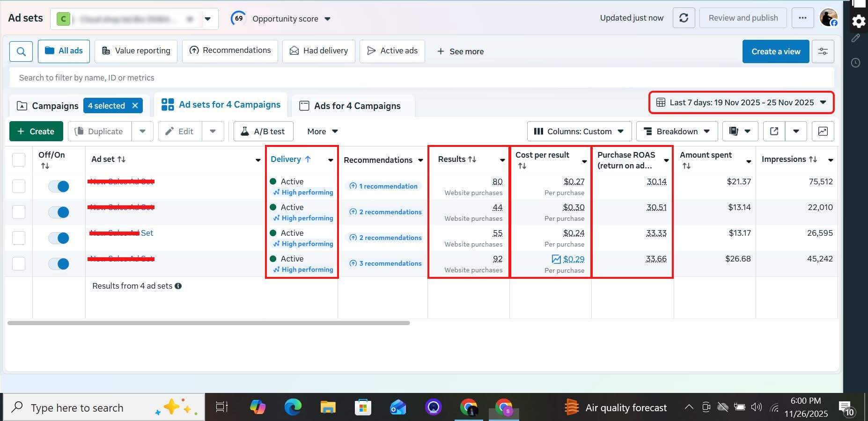The height and width of the screenshot is (421, 868).
Task: Click the reports icon button
Action: 734,131
